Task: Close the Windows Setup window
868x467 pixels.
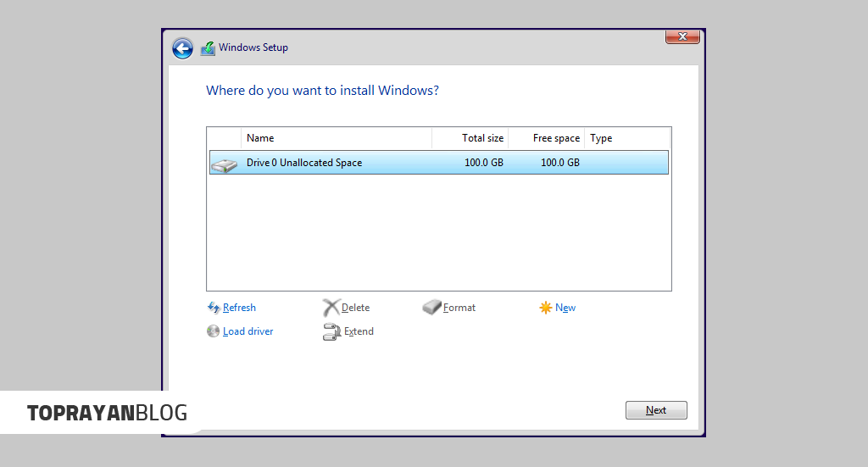Action: click(682, 36)
